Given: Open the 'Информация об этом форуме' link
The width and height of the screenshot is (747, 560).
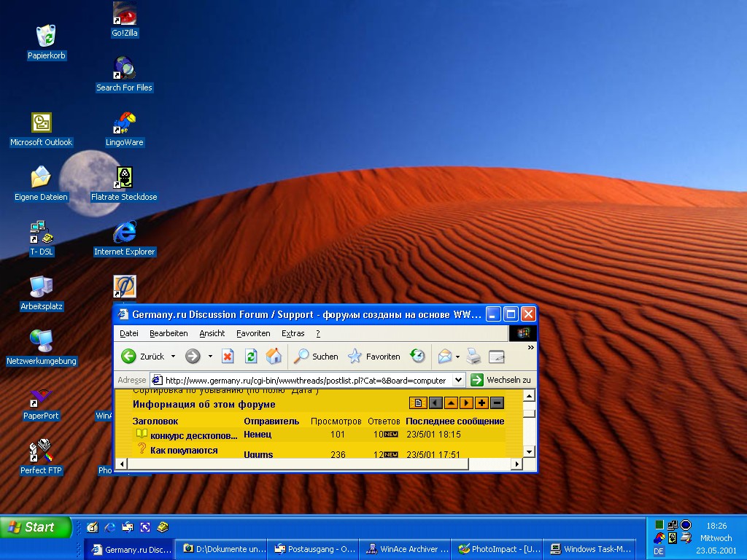Looking at the screenshot, I should 204,404.
